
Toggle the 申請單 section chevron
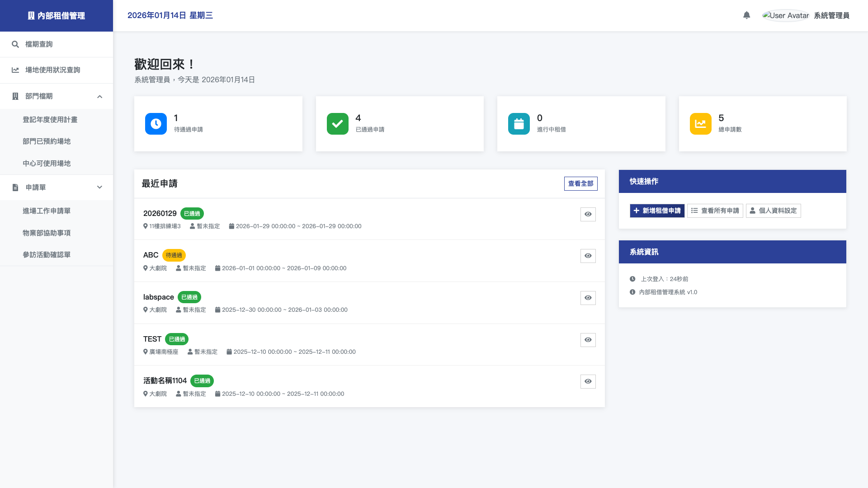coord(99,188)
